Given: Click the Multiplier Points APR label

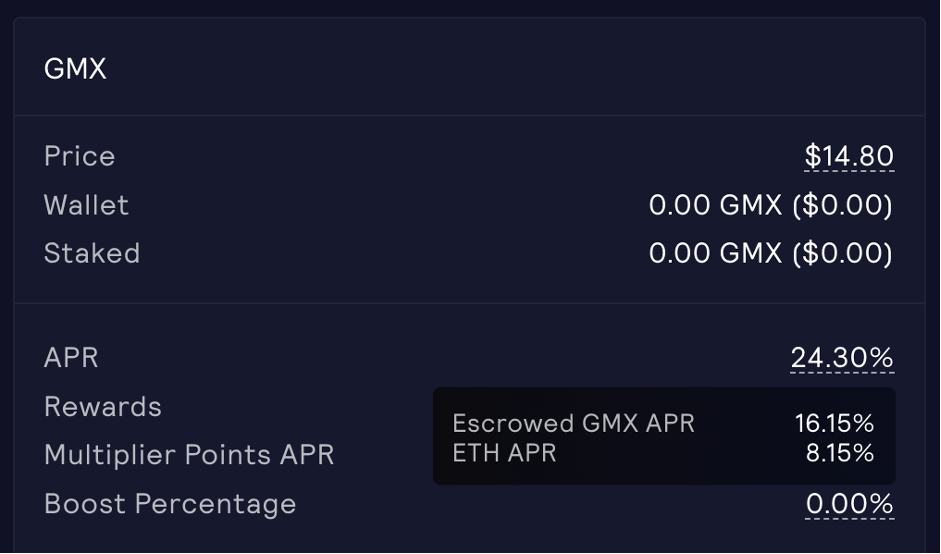Looking at the screenshot, I should coord(189,455).
